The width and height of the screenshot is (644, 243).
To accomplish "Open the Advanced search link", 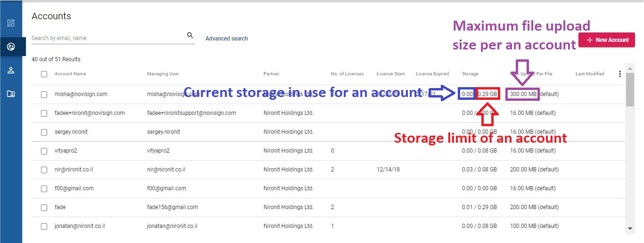I will click(x=227, y=39).
